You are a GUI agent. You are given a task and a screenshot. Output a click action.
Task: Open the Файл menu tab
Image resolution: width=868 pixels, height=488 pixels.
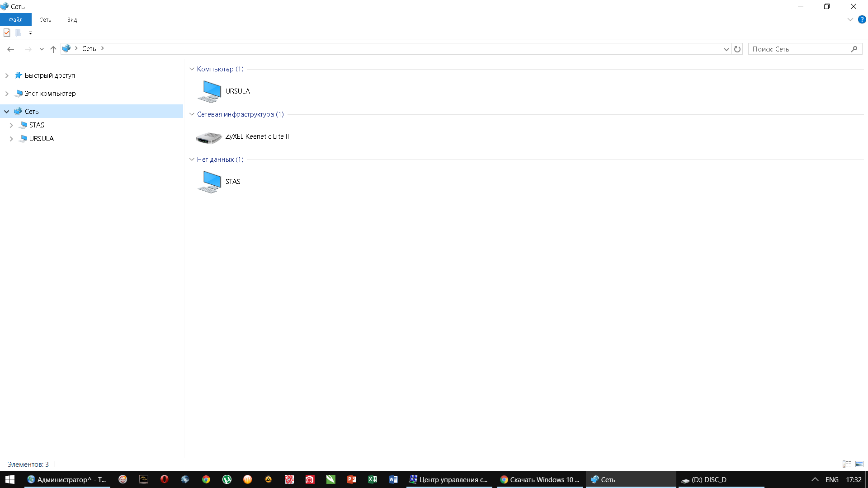click(x=16, y=19)
